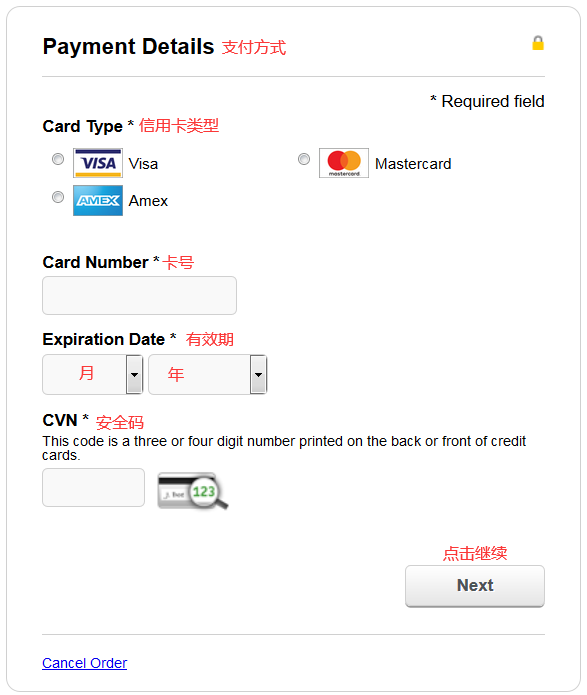Focus the Card Number input field
The image size is (587, 695).
point(139,296)
